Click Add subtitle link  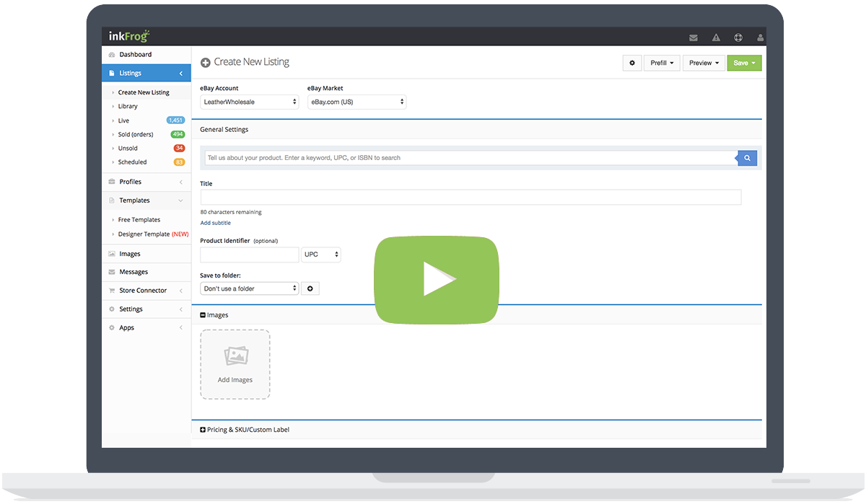coord(215,223)
